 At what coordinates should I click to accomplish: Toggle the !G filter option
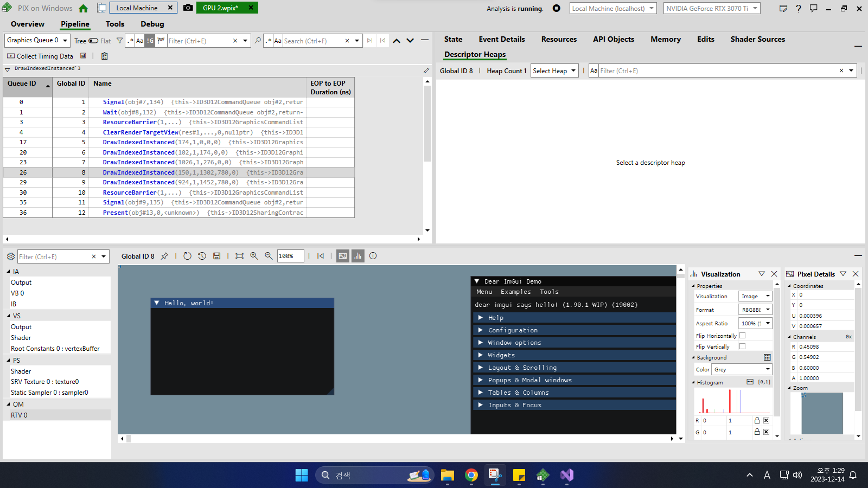pyautogui.click(x=150, y=41)
